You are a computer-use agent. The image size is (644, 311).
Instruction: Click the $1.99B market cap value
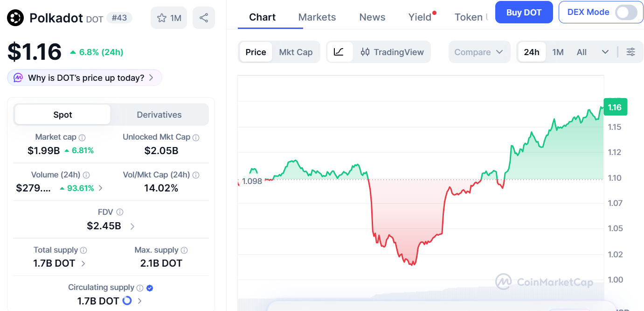click(x=44, y=150)
